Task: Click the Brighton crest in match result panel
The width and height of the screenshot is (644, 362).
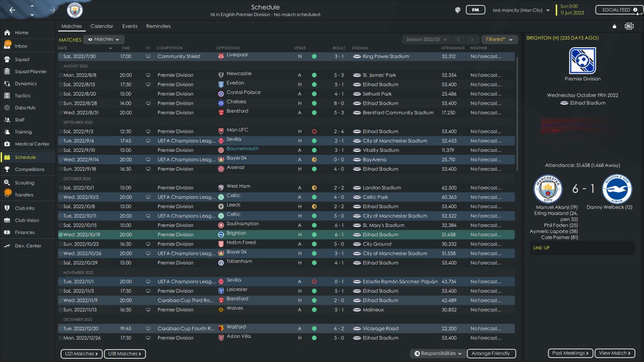Action: pyautogui.click(x=617, y=189)
